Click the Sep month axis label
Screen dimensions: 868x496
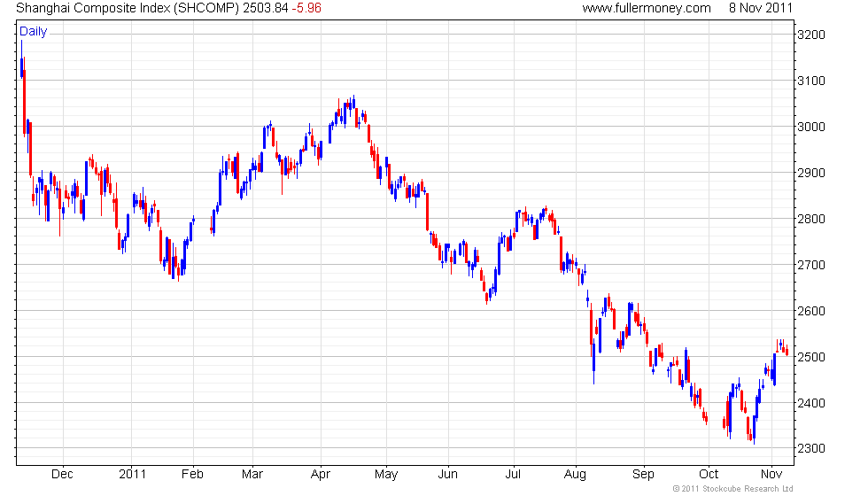click(643, 475)
